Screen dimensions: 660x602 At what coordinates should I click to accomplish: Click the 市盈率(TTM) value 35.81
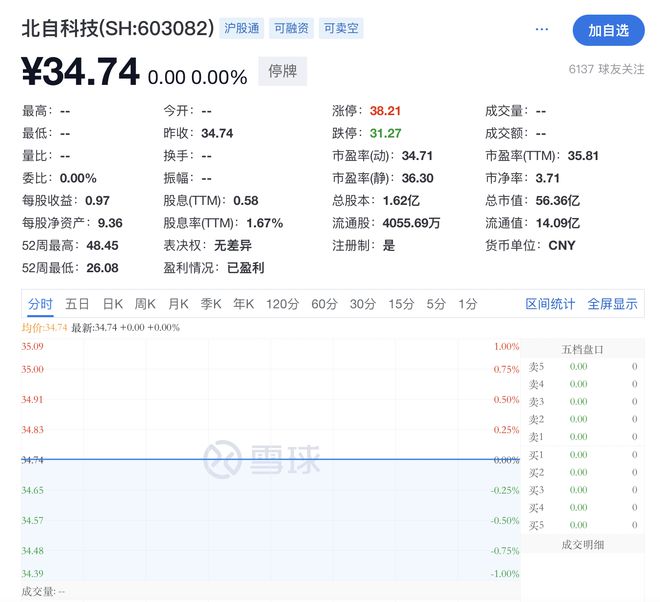(x=583, y=156)
